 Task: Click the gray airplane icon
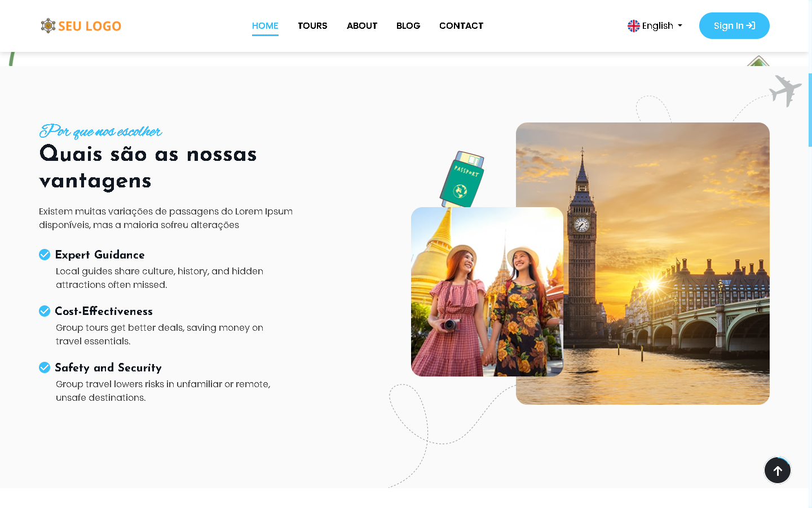pyautogui.click(x=785, y=90)
